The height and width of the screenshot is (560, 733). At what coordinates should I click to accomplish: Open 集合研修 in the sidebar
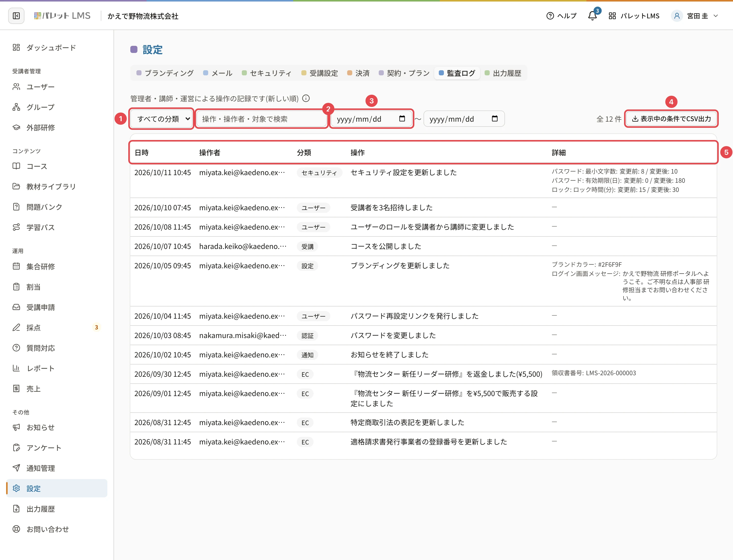point(57,266)
